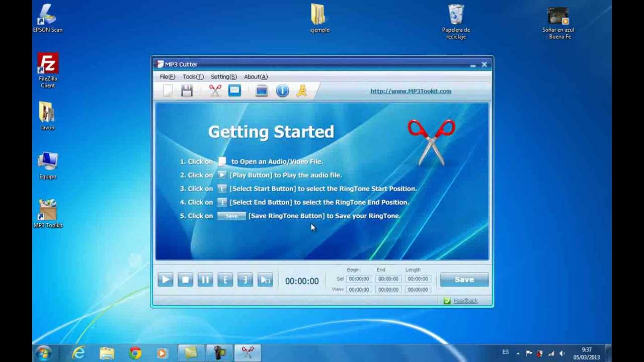Select the FileZilla Client desktop icon

(48, 70)
